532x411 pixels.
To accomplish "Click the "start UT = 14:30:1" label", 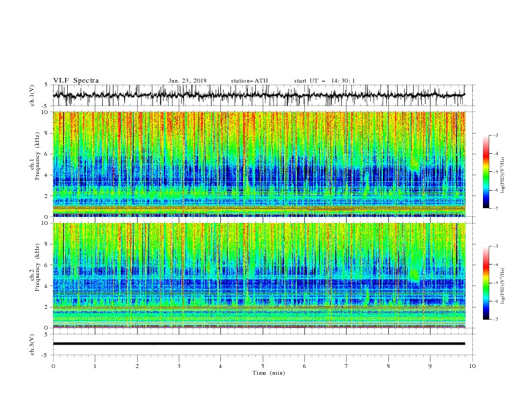I will 324,81.
